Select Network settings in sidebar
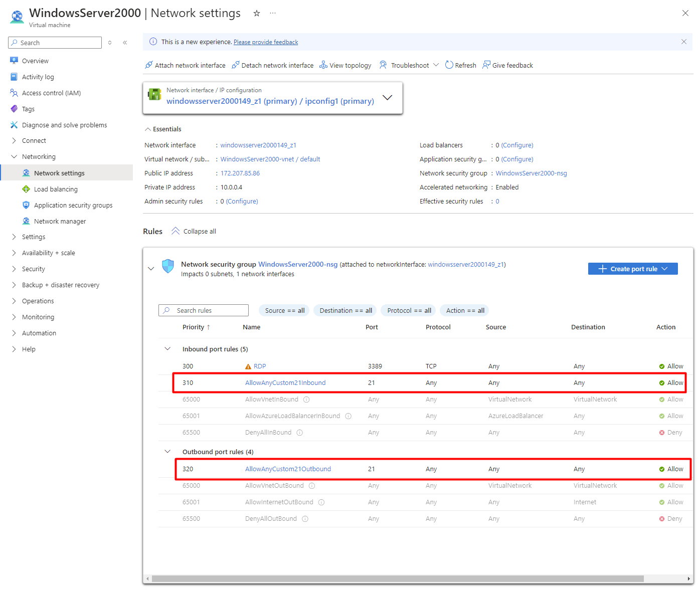Image resolution: width=700 pixels, height=592 pixels. [x=66, y=173]
